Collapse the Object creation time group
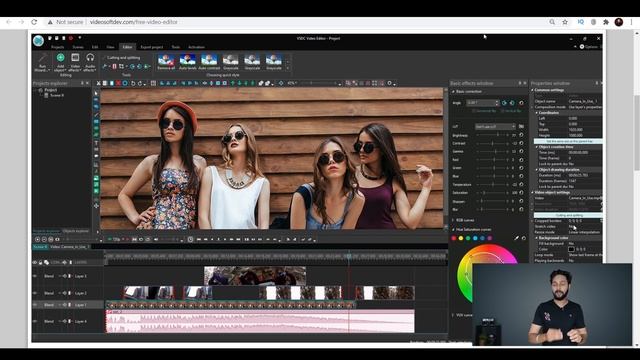The width and height of the screenshot is (640, 360). [536, 147]
